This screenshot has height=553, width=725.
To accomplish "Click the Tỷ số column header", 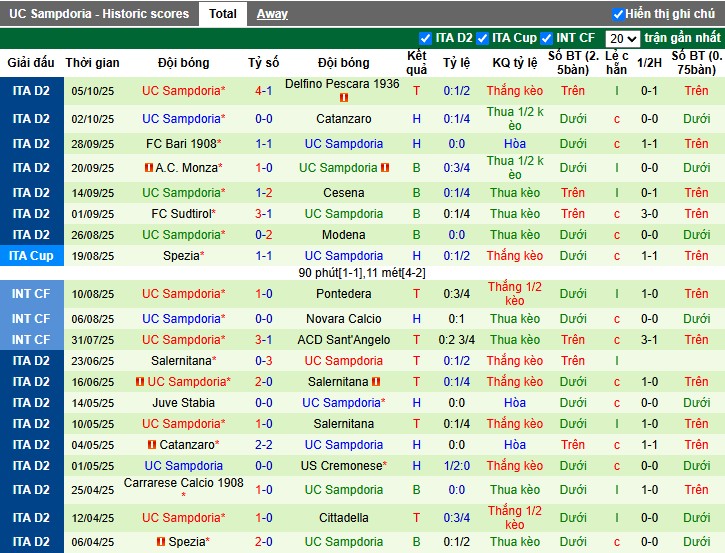I will coord(264,63).
